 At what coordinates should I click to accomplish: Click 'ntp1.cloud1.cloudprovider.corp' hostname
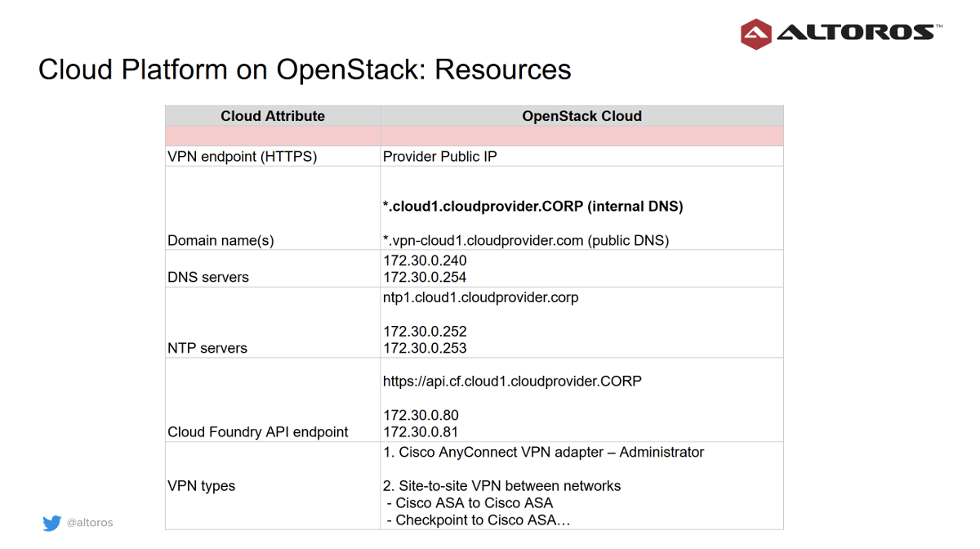click(x=480, y=297)
